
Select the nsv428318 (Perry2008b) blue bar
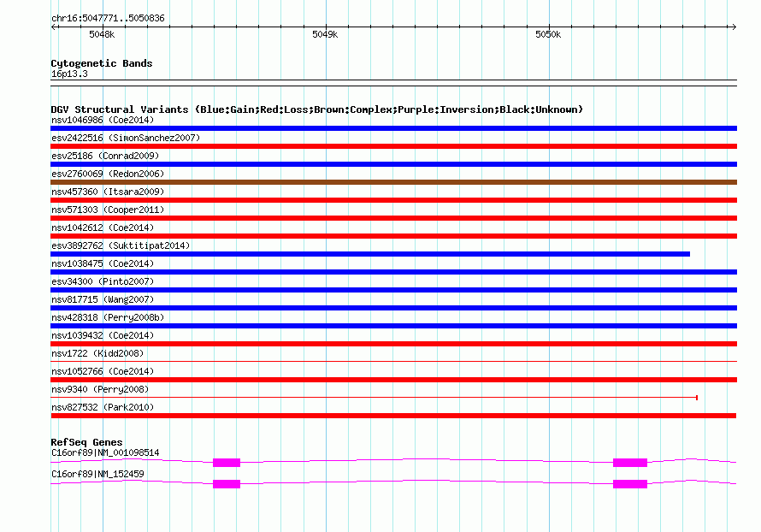tap(393, 326)
